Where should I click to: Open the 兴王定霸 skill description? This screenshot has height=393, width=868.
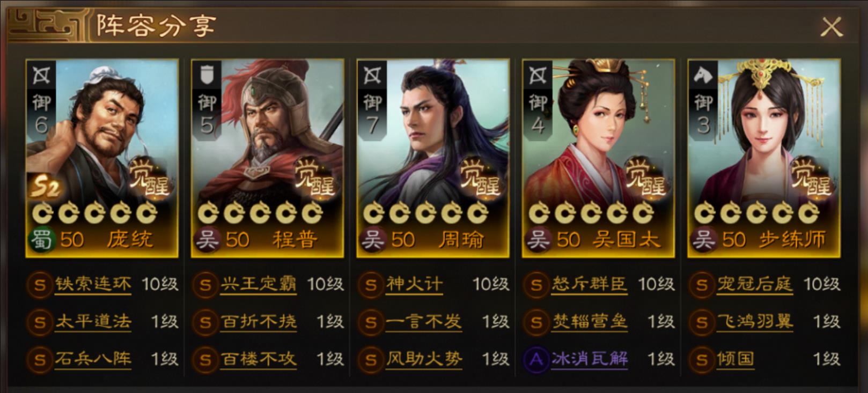point(259,285)
